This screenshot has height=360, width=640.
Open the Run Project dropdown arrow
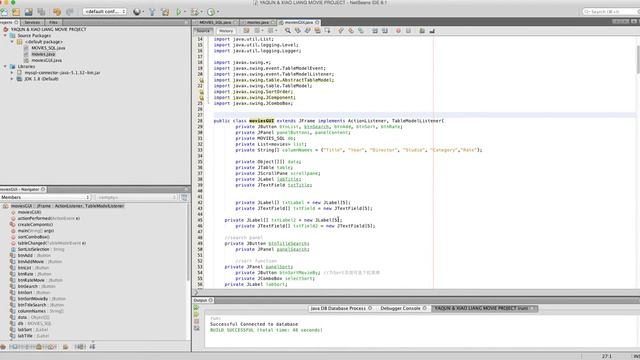point(185,12)
